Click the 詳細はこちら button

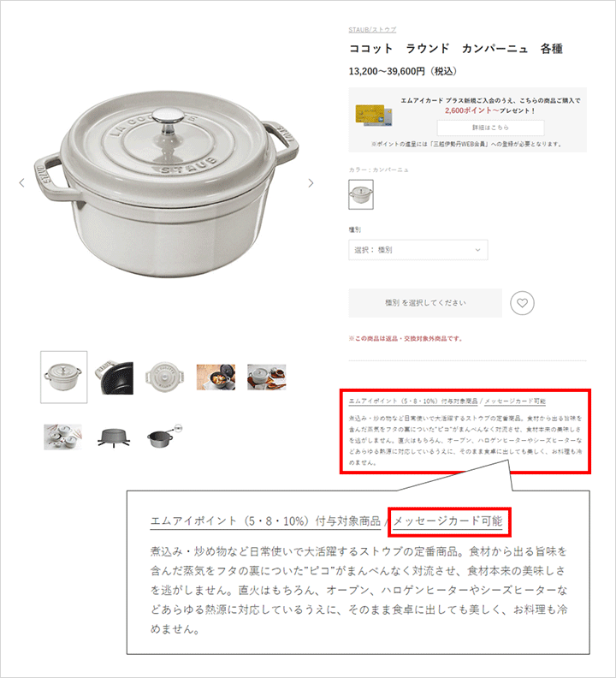(490, 128)
